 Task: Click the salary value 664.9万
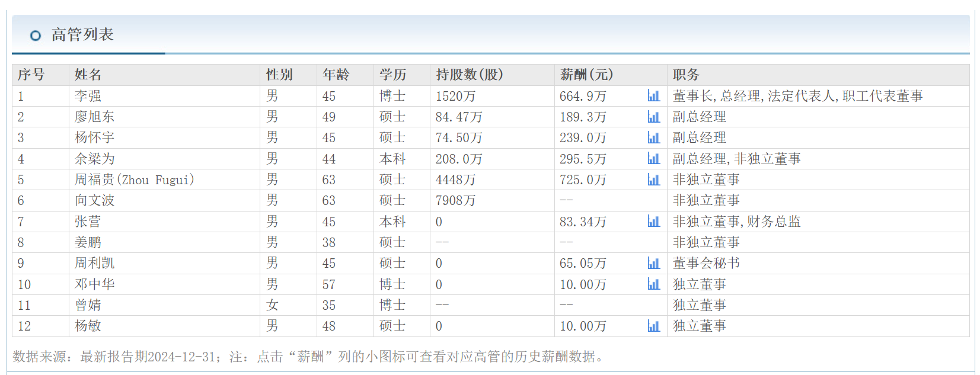583,96
